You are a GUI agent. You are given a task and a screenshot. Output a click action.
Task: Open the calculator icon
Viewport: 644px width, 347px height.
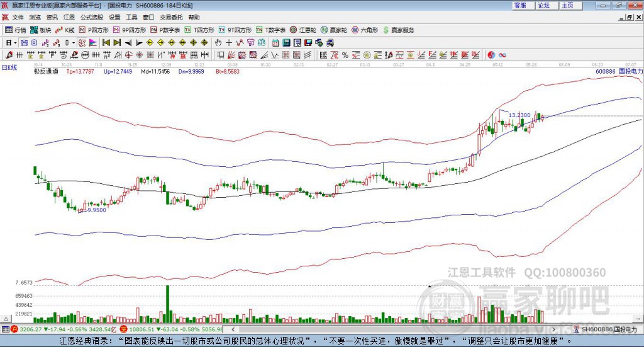coord(286,43)
